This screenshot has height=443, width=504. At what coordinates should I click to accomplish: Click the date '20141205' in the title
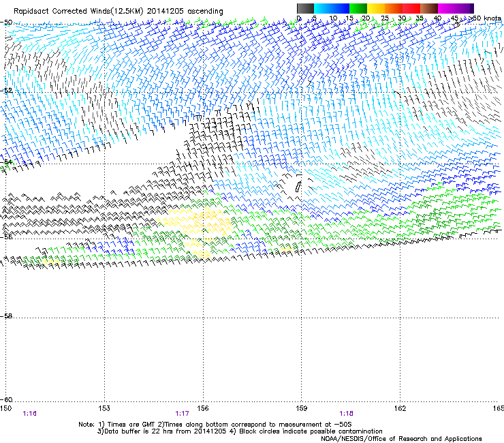point(166,12)
